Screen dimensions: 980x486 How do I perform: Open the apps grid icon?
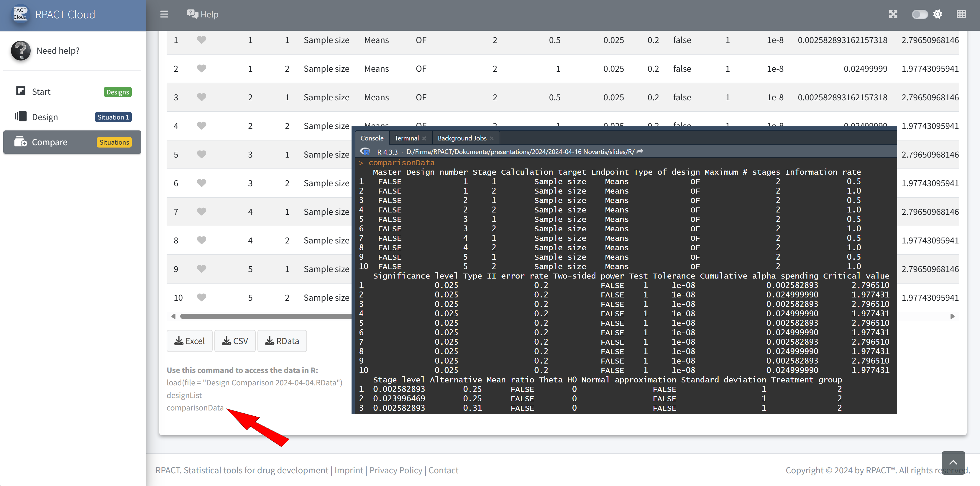961,14
